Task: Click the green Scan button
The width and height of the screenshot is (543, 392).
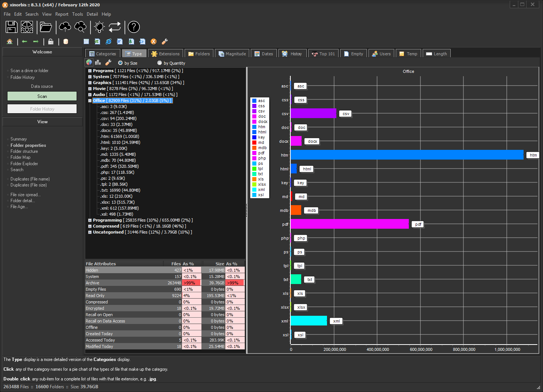Action: point(42,96)
